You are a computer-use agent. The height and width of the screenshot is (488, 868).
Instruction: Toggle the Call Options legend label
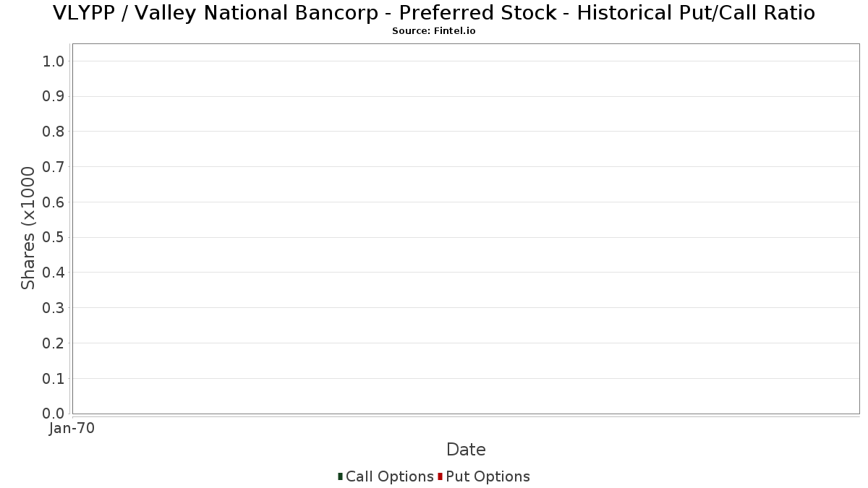[389, 476]
